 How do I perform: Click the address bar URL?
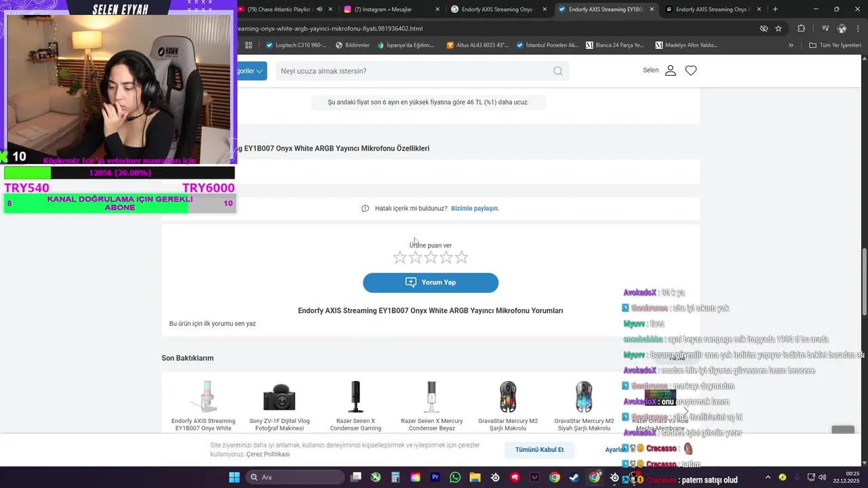click(330, 28)
